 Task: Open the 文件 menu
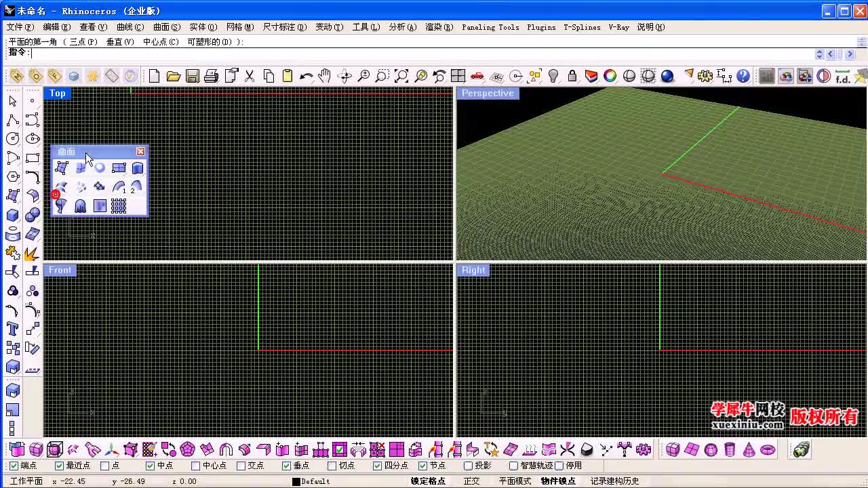pos(20,27)
